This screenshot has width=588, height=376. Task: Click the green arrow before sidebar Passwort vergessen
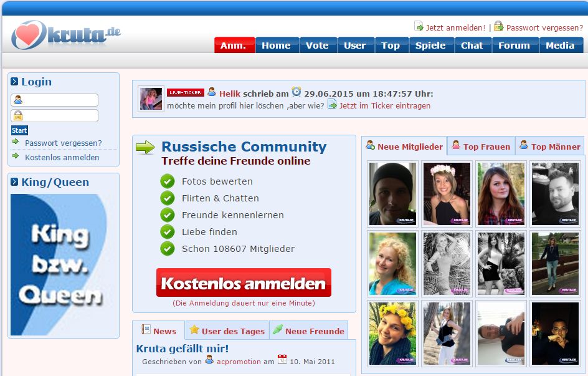(16, 142)
